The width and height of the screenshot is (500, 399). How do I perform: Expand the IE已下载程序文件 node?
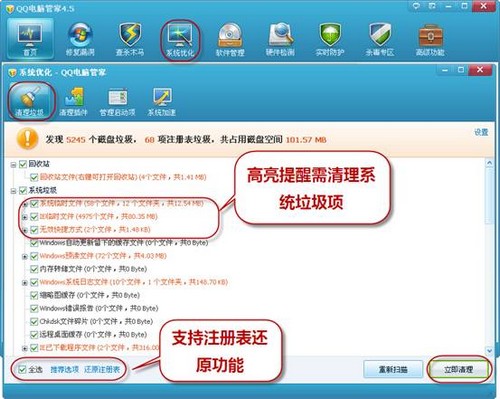[x=25, y=349]
